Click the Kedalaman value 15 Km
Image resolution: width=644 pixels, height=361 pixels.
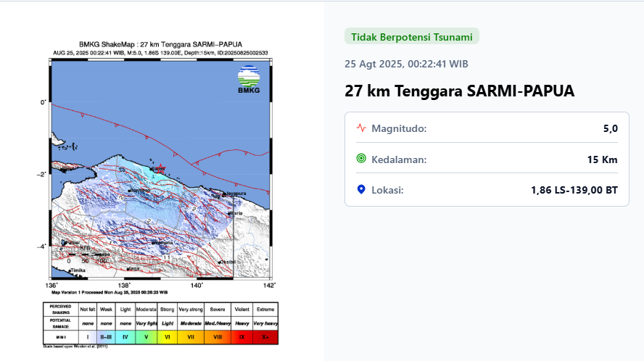tap(602, 159)
